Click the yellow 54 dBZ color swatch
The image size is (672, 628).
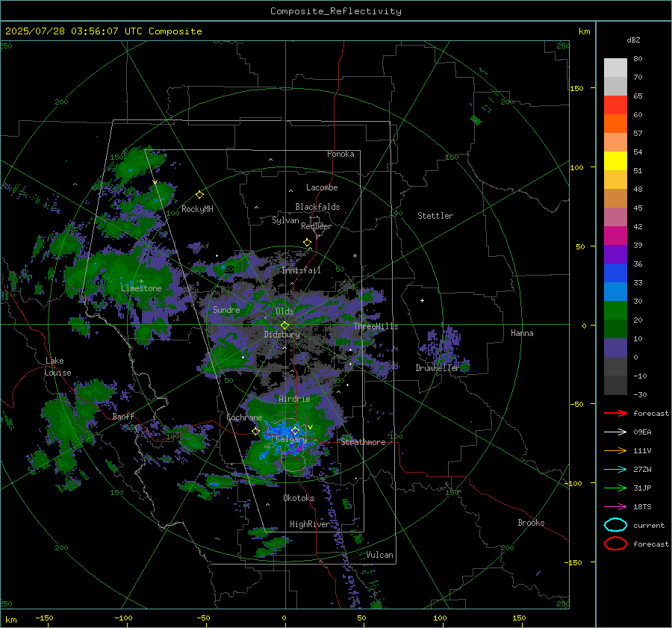pos(615,161)
